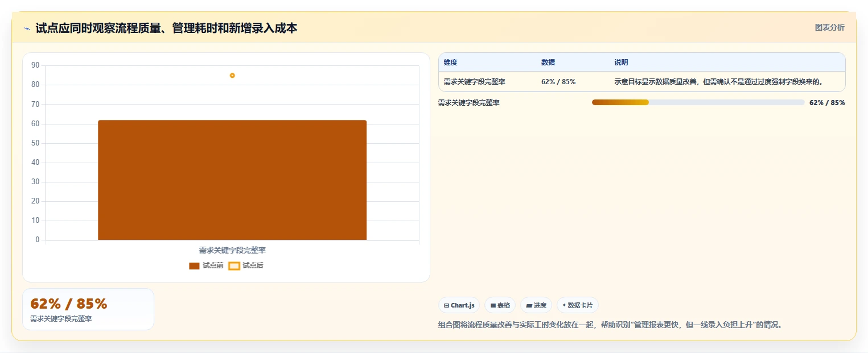Click the 试点后 legend color box
Screen dimensions: 868x353
234,265
